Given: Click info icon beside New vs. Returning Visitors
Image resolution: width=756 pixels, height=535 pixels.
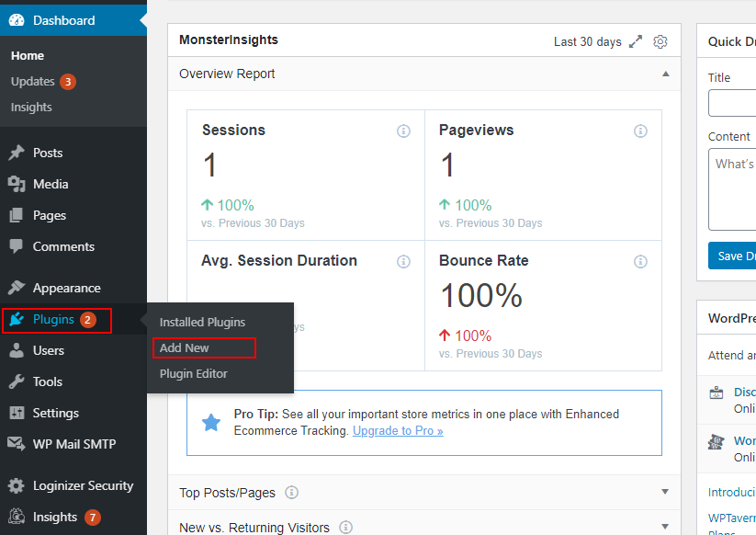Looking at the screenshot, I should [x=345, y=528].
